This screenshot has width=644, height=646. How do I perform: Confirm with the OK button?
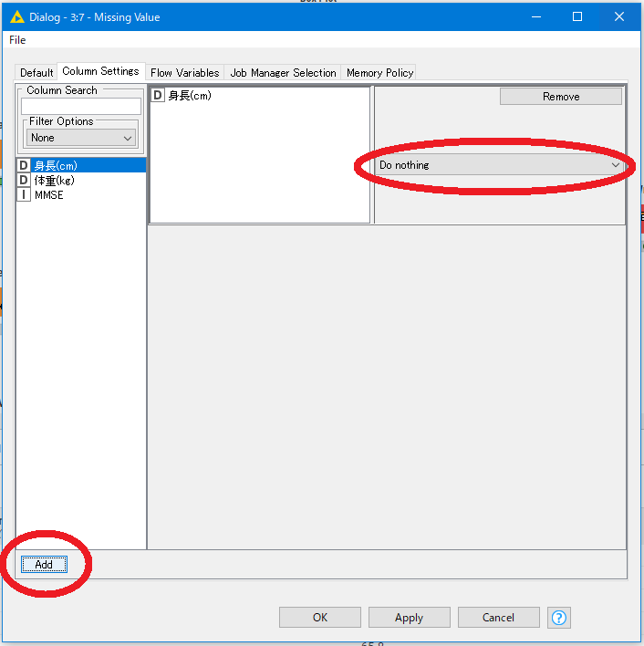pos(319,618)
